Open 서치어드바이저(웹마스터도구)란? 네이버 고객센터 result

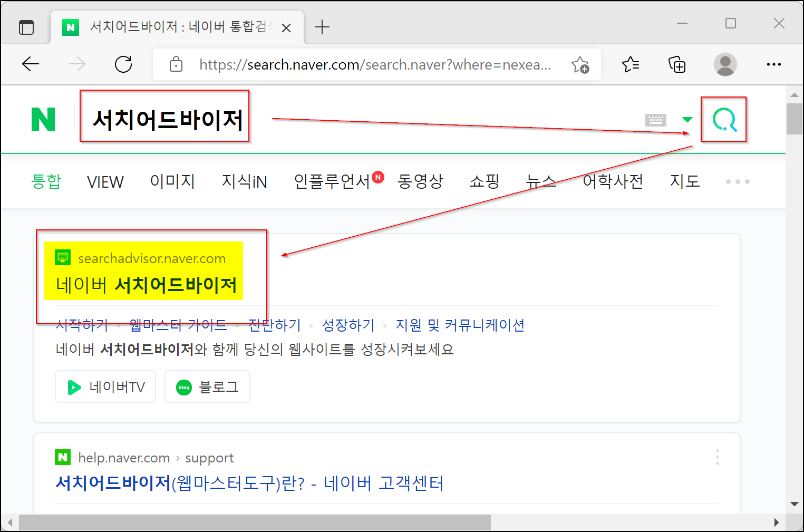(249, 483)
